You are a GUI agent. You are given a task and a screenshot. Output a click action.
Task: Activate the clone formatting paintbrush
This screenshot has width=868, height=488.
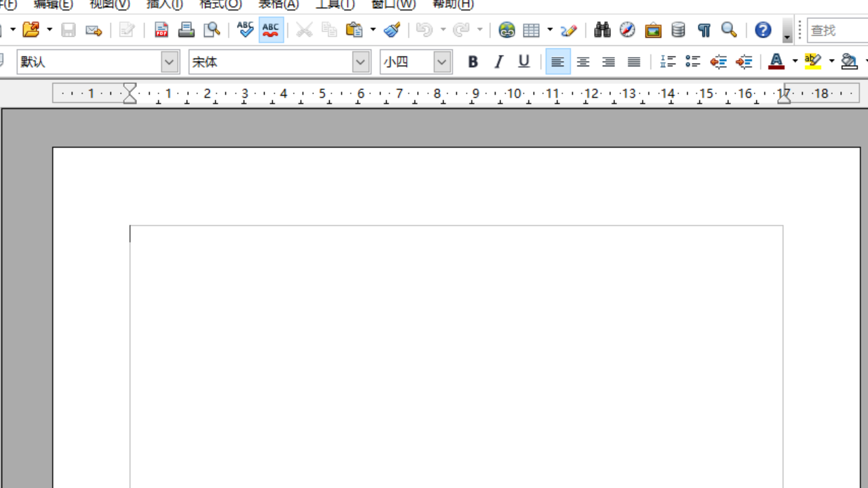click(x=392, y=30)
